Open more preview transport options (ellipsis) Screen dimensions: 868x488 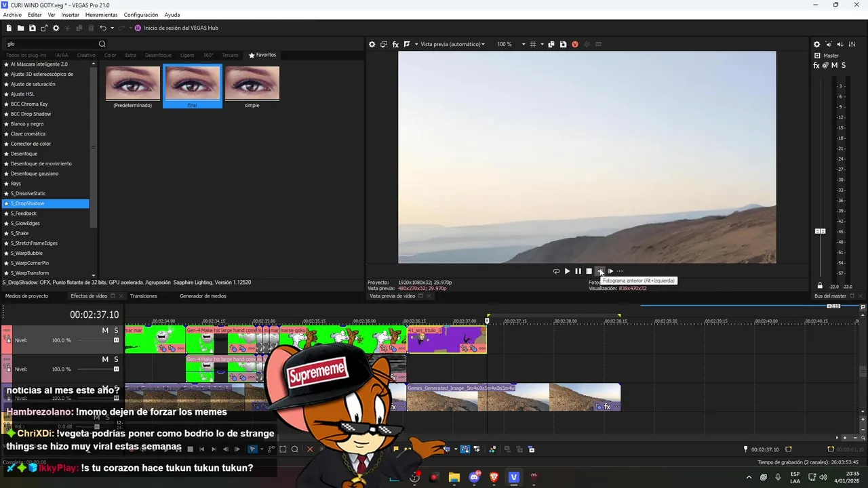pos(620,271)
